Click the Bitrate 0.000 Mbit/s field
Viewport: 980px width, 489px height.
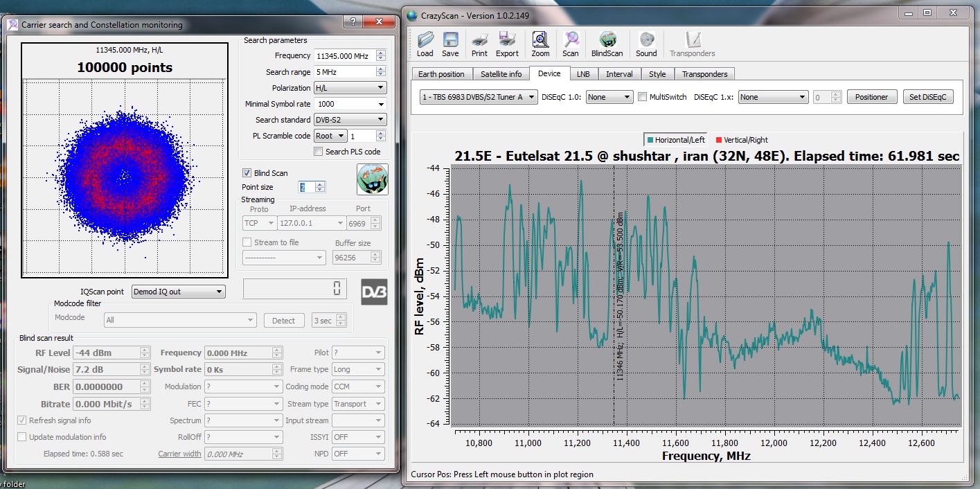coord(112,404)
